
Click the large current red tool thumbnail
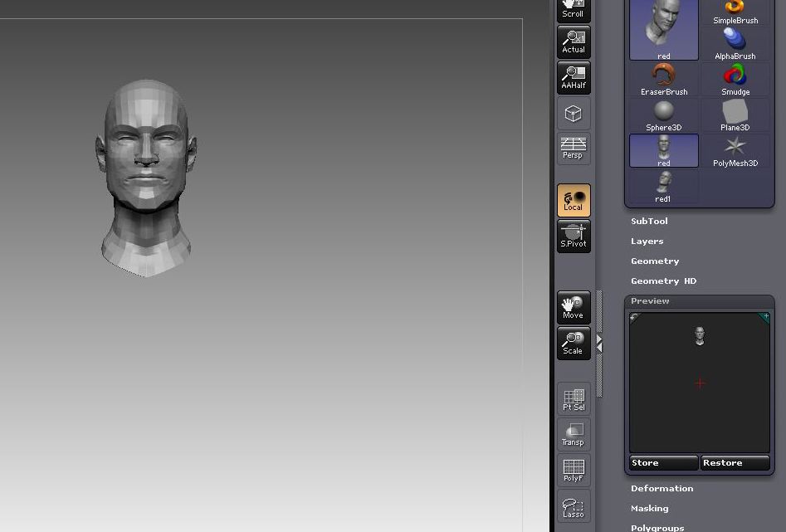click(664, 29)
